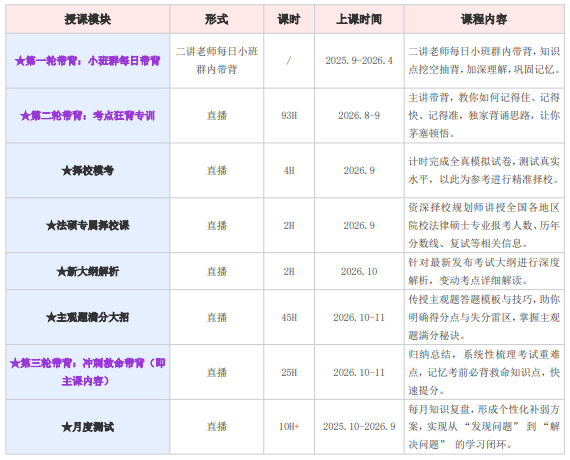Click the 课时 column header

[289, 19]
